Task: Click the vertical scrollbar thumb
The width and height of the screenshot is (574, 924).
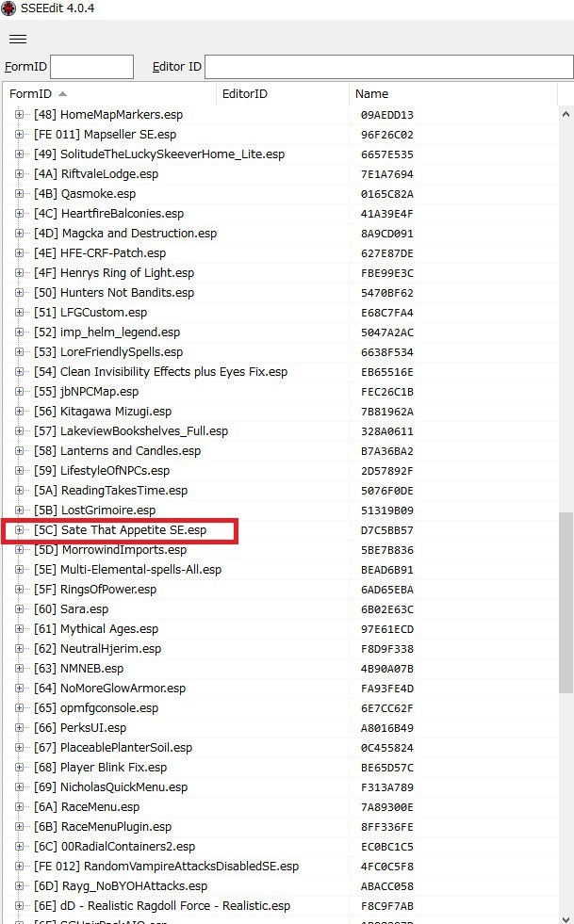Action: [566, 603]
